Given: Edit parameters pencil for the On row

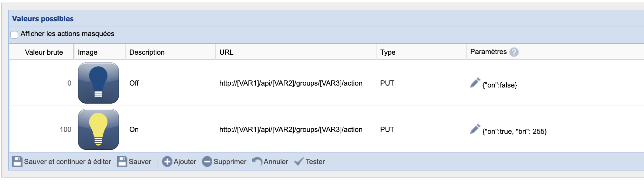Looking at the screenshot, I should coord(475,129).
